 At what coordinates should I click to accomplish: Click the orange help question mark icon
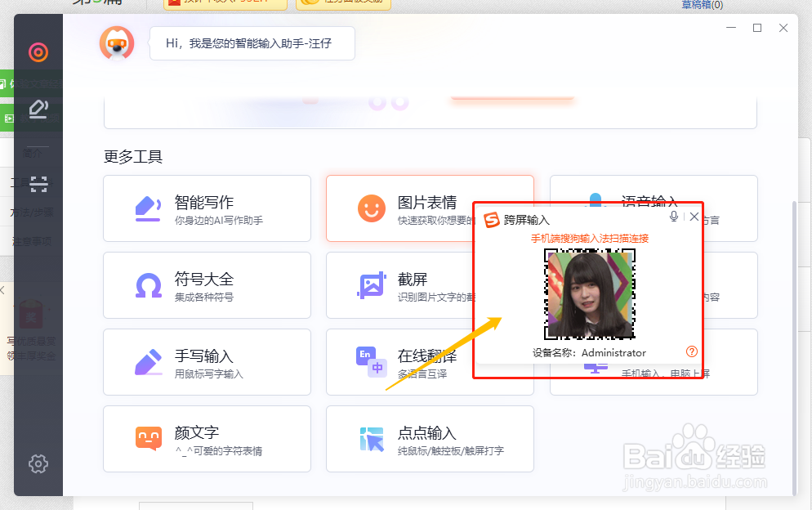coord(691,352)
